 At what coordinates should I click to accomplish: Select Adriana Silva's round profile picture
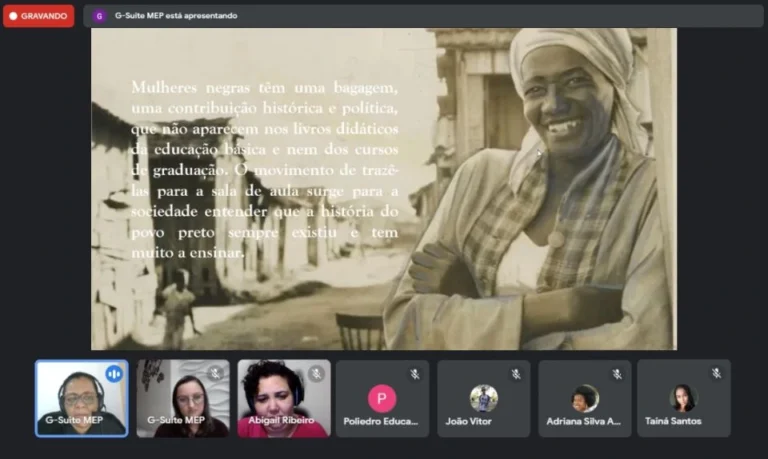click(585, 398)
